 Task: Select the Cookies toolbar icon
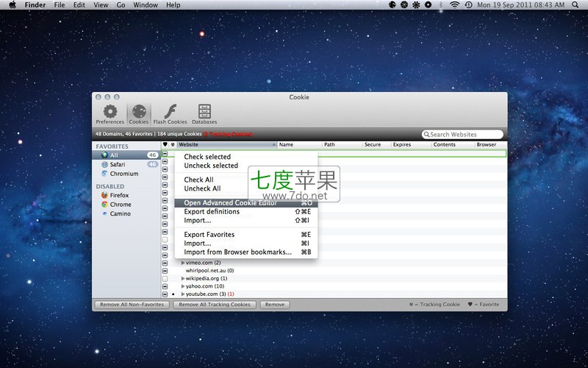tap(138, 113)
